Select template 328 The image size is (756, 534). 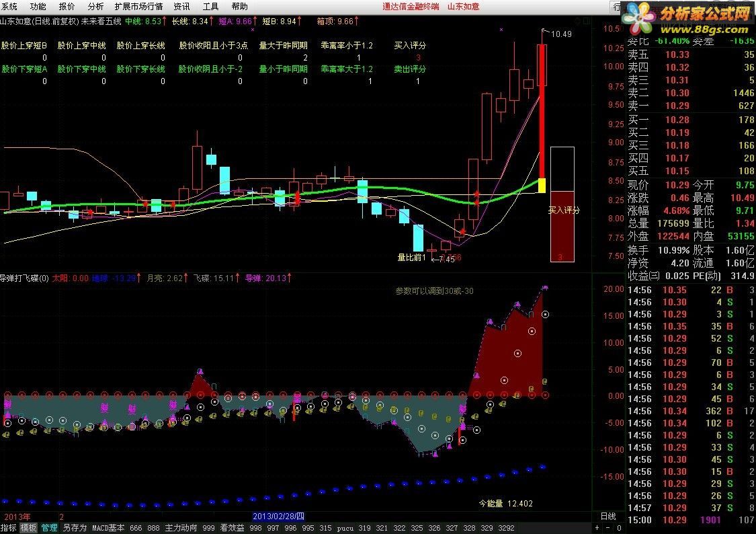tap(469, 528)
